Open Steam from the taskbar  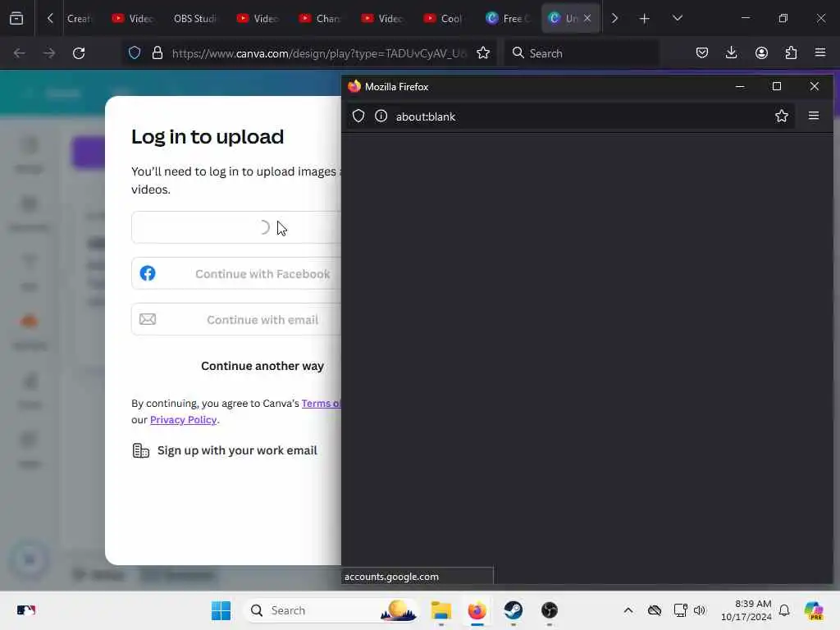pyautogui.click(x=514, y=610)
